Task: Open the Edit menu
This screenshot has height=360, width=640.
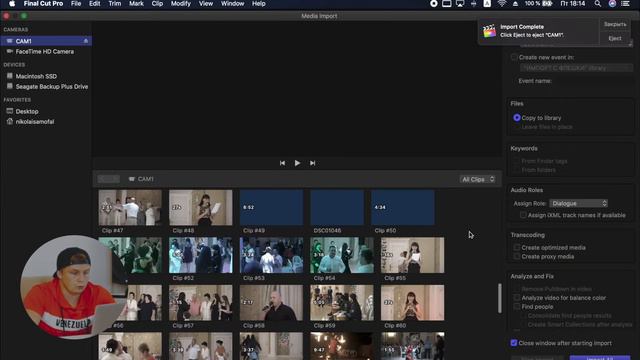Action: click(x=95, y=4)
